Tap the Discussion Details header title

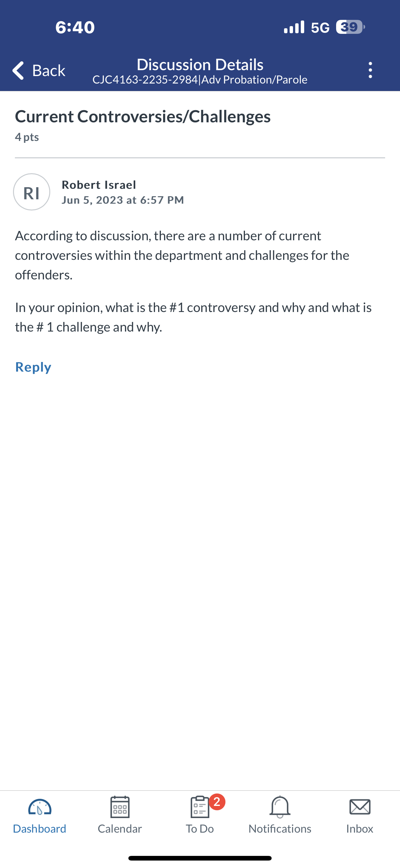pyautogui.click(x=200, y=64)
